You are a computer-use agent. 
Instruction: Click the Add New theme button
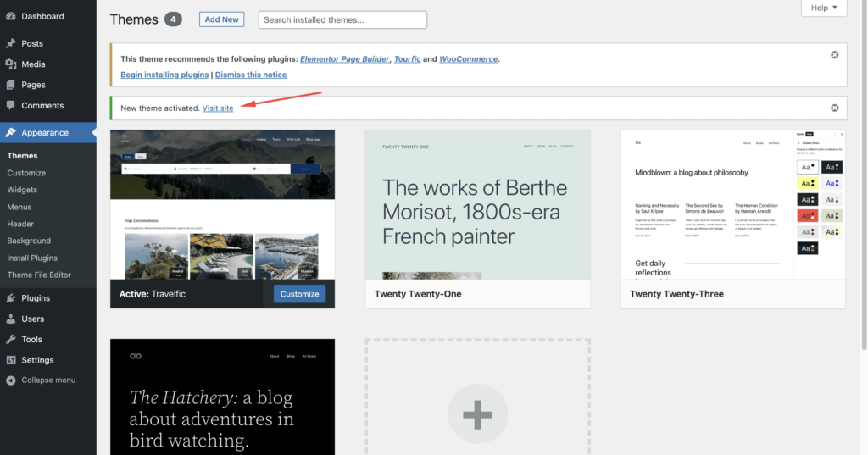(221, 19)
